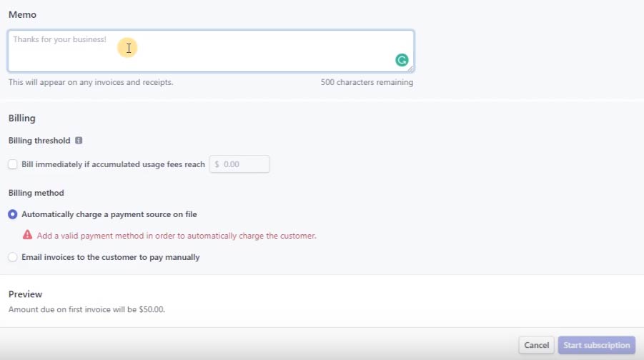
Task: Click the 'Preview' heading
Action: [26, 294]
